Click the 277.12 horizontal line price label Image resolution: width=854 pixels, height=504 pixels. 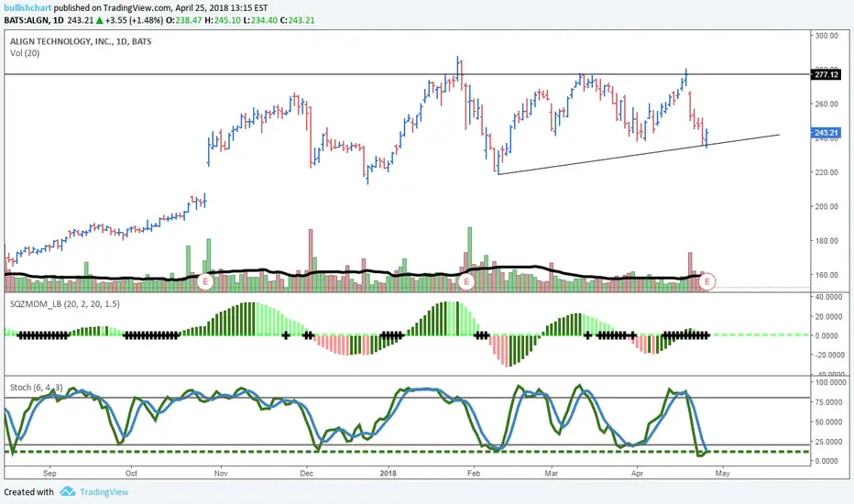(x=827, y=74)
